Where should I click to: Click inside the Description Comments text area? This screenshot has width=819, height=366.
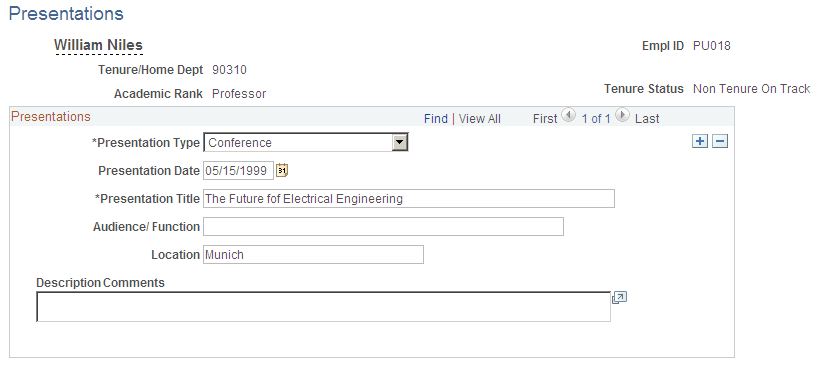tap(323, 306)
